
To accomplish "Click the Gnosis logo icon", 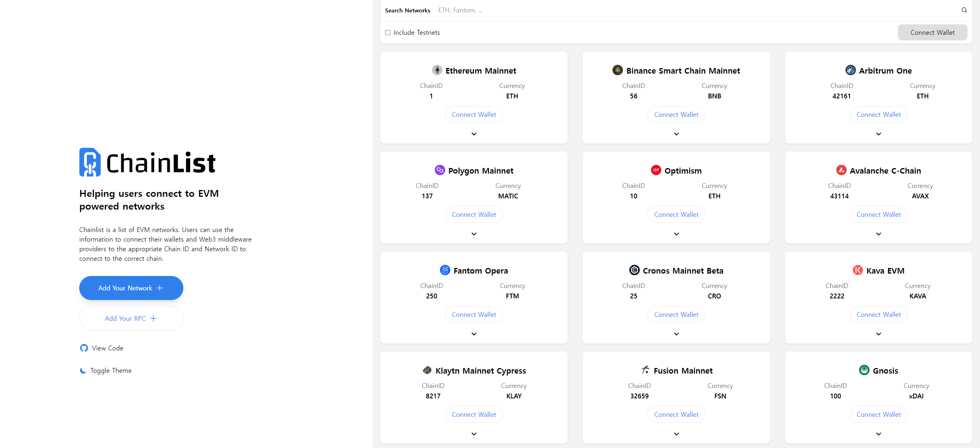I will pyautogui.click(x=864, y=370).
